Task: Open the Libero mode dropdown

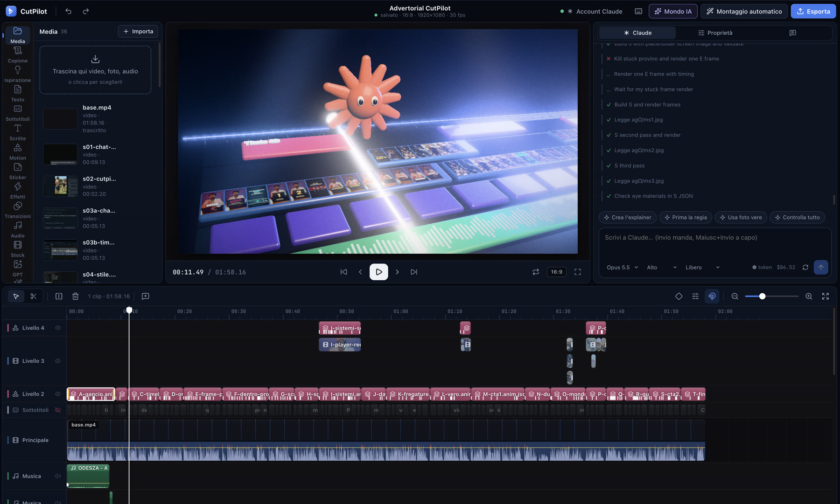Action: pyautogui.click(x=702, y=267)
